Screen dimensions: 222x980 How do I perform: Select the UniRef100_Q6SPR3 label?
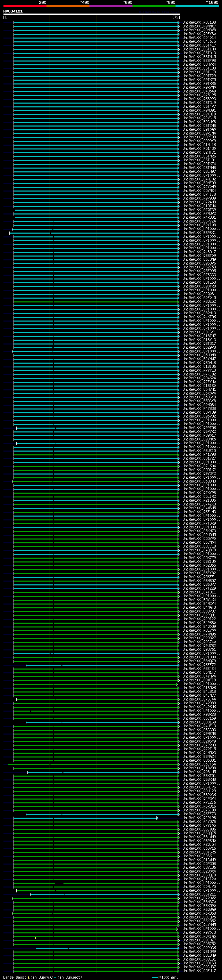[199, 99]
